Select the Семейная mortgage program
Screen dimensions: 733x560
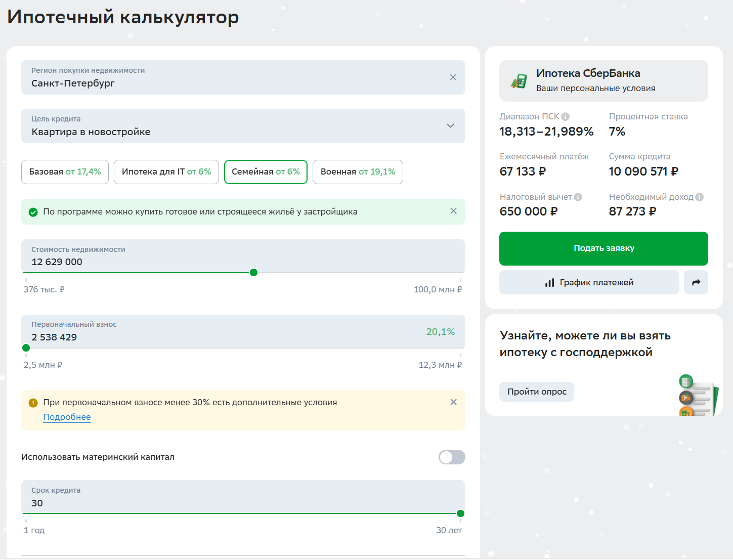point(266,172)
